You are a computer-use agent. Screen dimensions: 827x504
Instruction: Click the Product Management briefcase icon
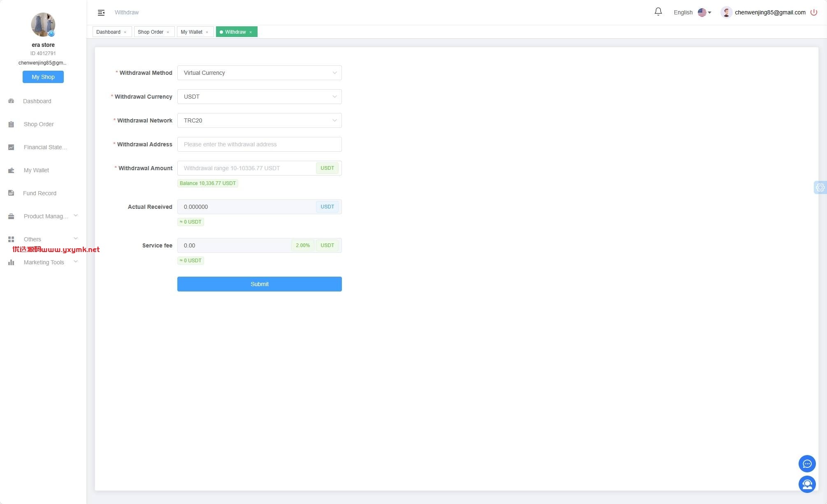[11, 216]
